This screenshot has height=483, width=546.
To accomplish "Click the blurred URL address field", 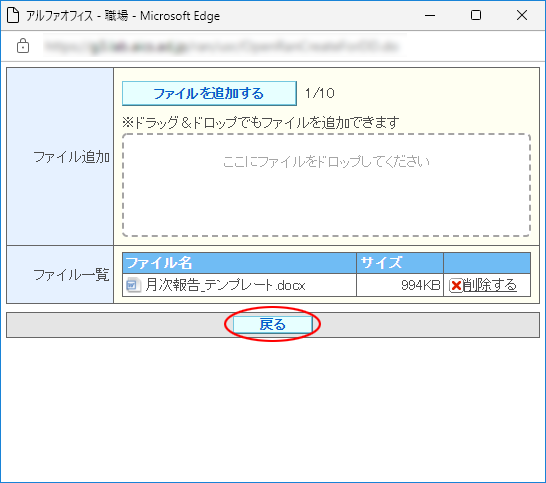I will (x=223, y=46).
